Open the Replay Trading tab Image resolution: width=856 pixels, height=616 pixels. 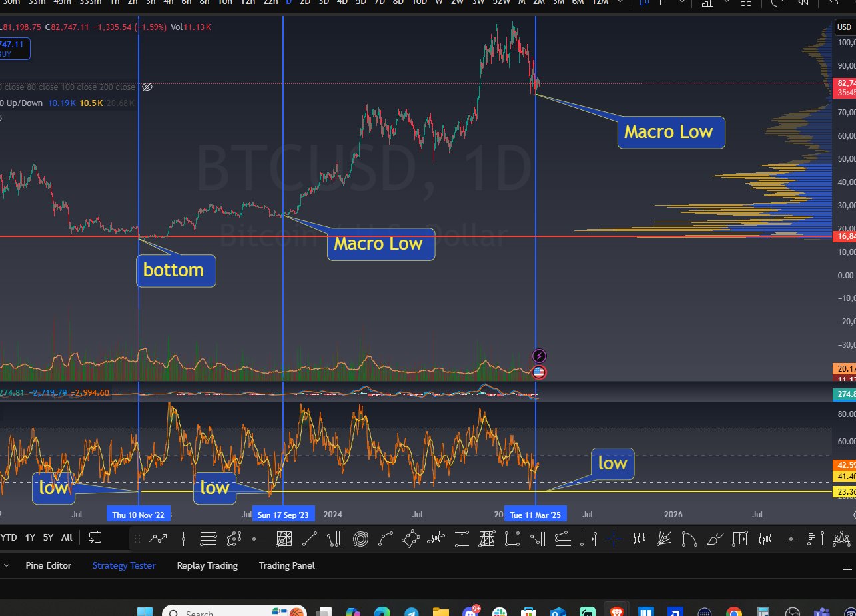pos(207,565)
